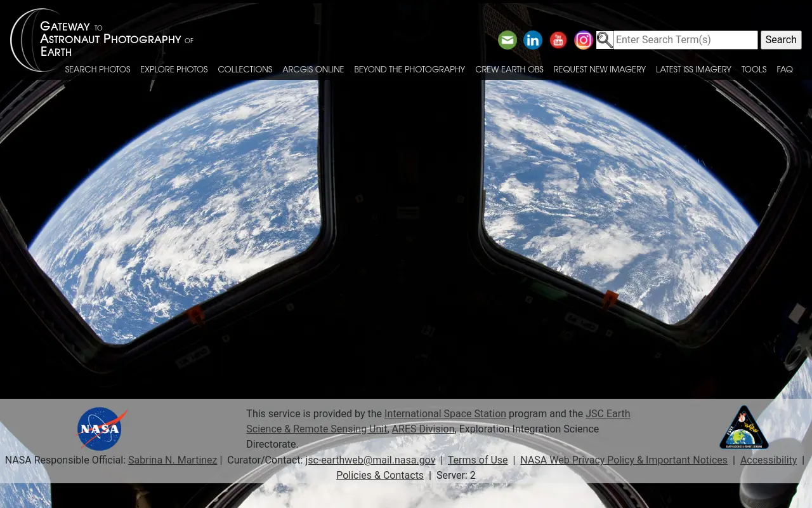
Task: Click the Earth Science & Remote Sensing triangle logo
Action: click(744, 427)
